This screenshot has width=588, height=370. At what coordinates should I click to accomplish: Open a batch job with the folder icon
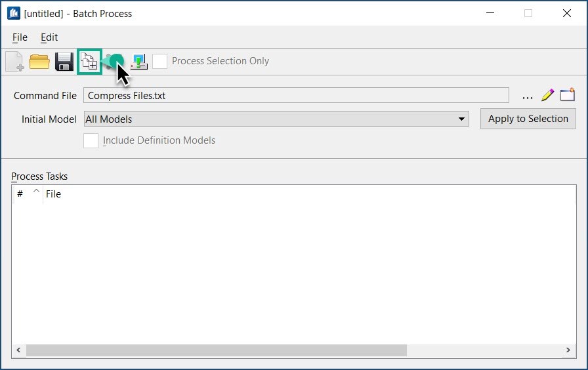pos(39,62)
